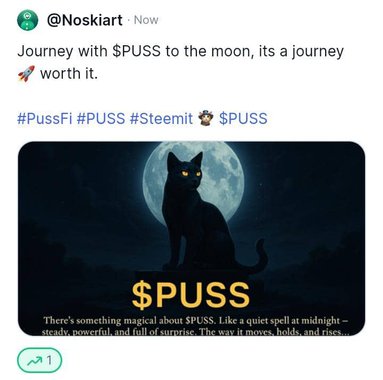This screenshot has width=383, height=380.
Task: Open the @Noskiart green profile avatar
Action: (27, 20)
